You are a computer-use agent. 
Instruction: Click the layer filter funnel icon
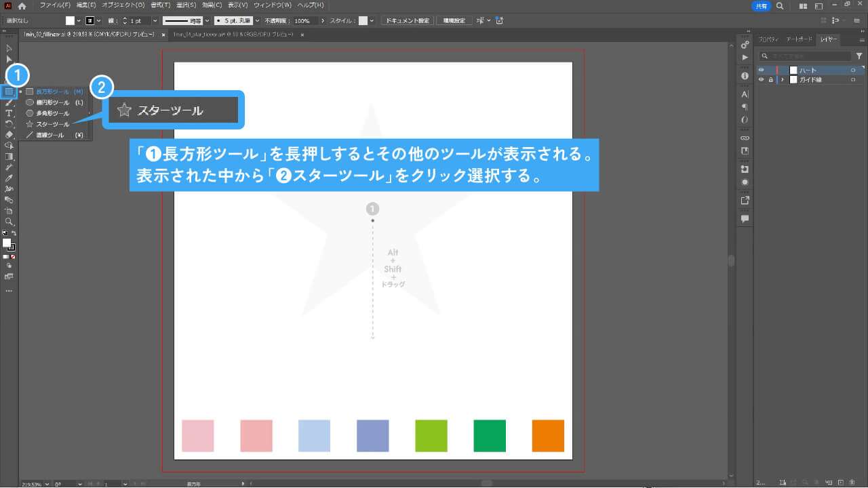coord(859,56)
